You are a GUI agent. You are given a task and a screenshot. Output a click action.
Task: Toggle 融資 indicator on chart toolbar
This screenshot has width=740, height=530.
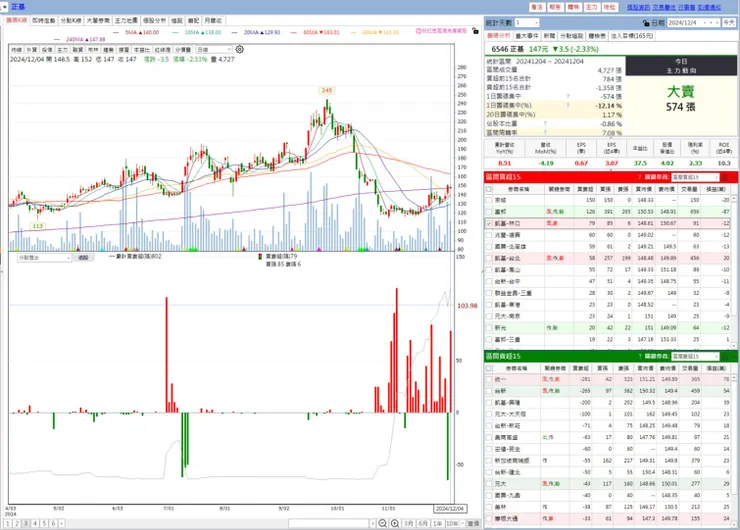tap(78, 50)
